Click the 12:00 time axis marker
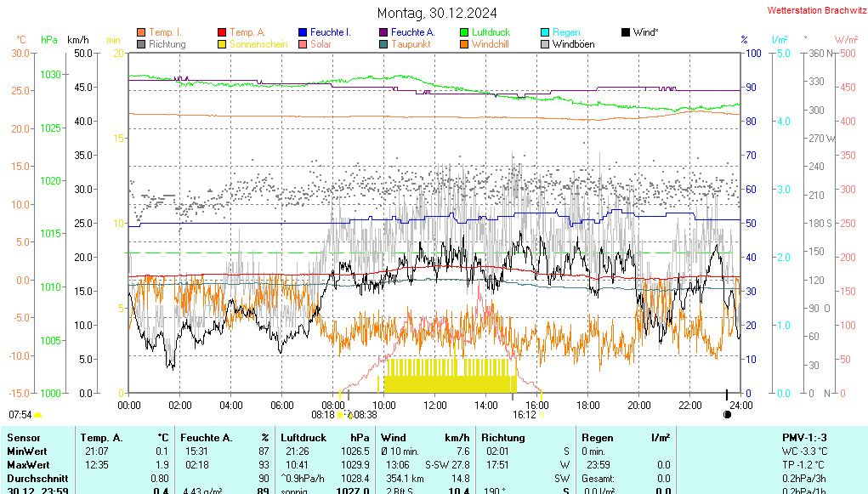The width and height of the screenshot is (868, 494). coord(434,405)
